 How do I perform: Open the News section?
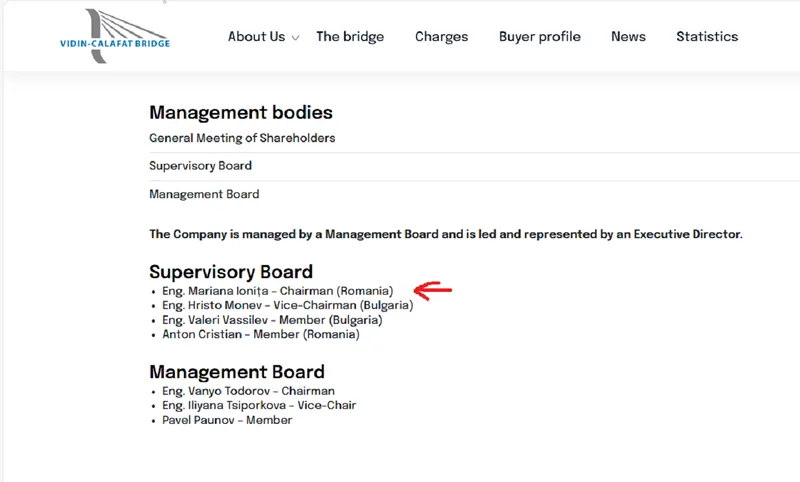(628, 37)
